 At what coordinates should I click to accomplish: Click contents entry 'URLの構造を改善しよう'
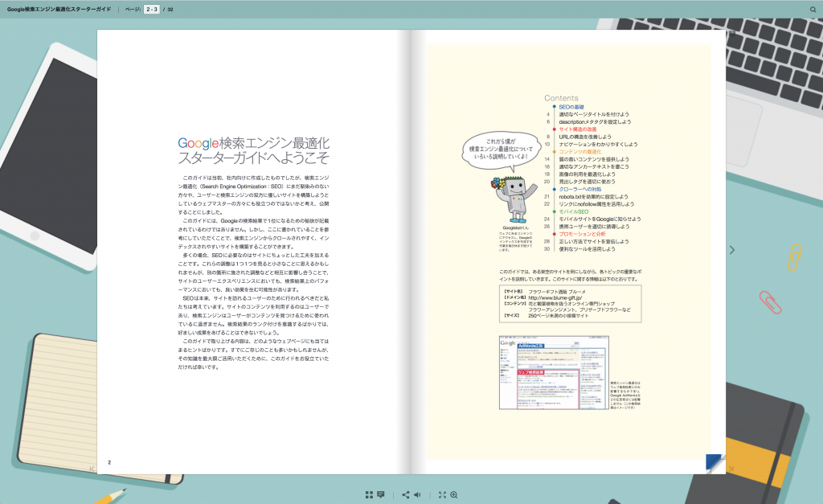585,137
